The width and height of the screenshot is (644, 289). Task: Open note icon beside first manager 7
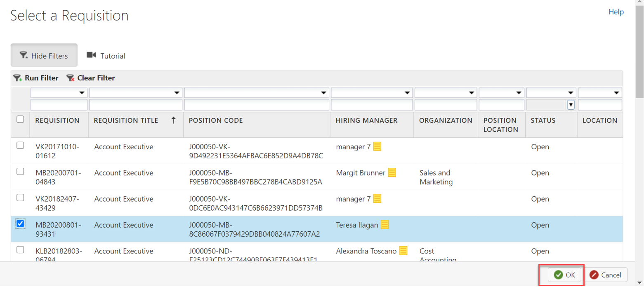click(377, 146)
